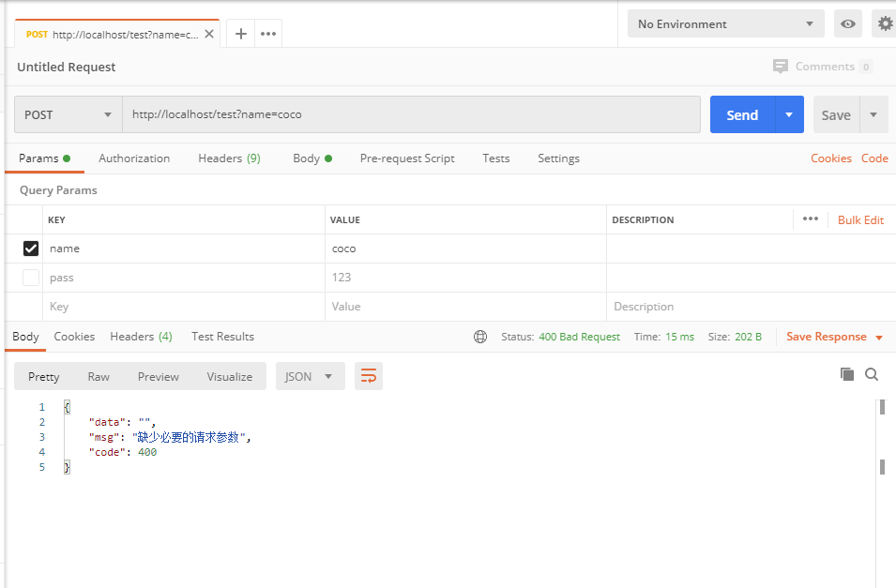This screenshot has width=896, height=588.
Task: Click the Description placeholder field
Action: point(751,307)
